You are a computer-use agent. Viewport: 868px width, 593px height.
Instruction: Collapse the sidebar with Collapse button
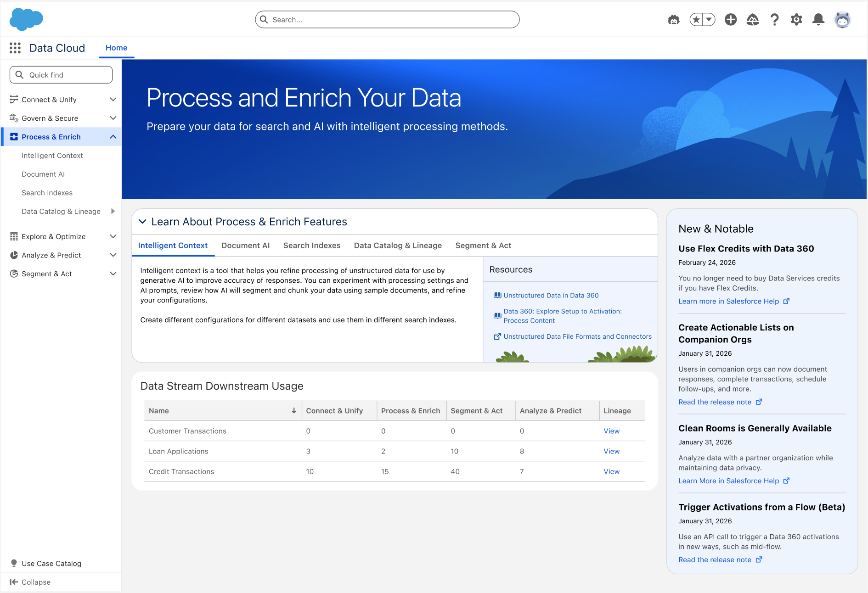tap(30, 582)
